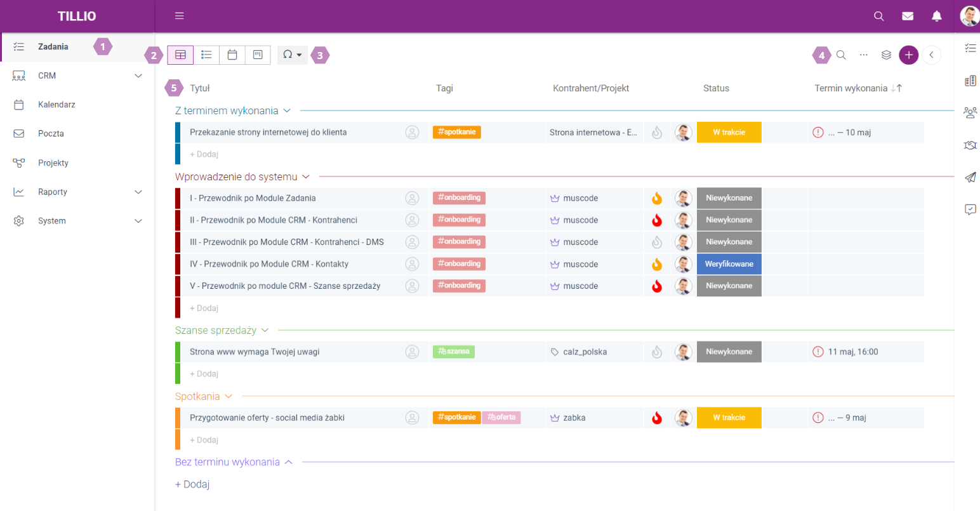Expand the CRM submenu chevron
The height and width of the screenshot is (511, 980).
tap(138, 76)
